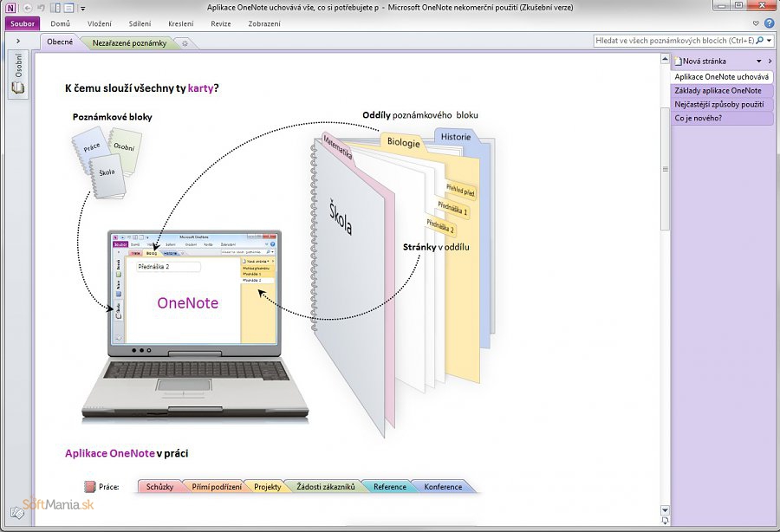This screenshot has width=780, height=532.
Task: Click the Schůzky section tab in the illustration
Action: click(x=159, y=487)
